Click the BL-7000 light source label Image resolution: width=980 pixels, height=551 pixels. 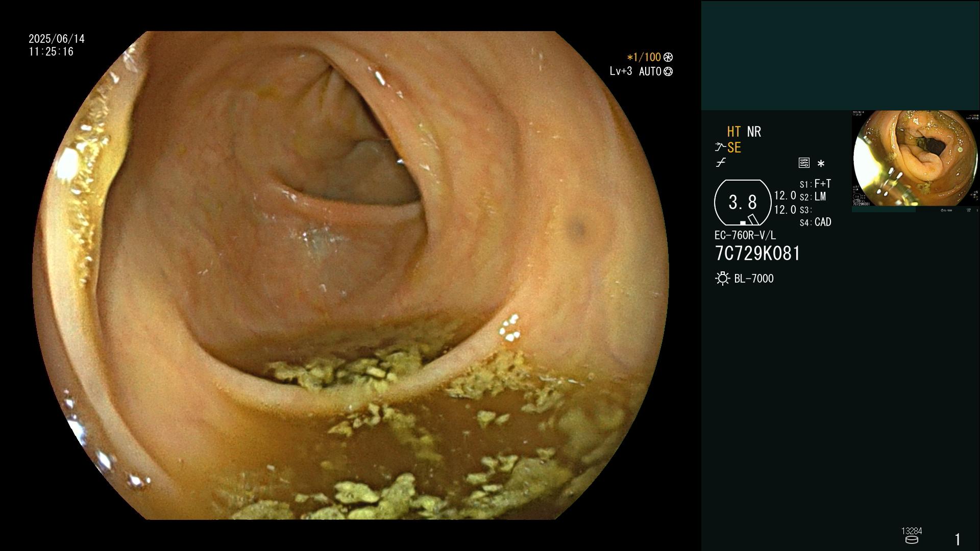(754, 279)
